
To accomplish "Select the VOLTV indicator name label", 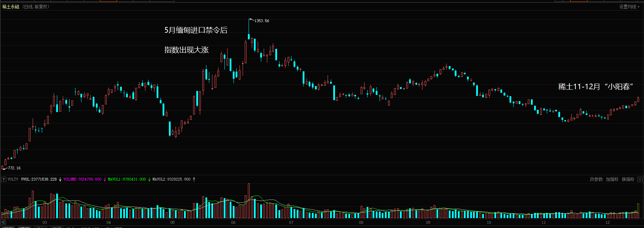I will (x=13, y=179).
